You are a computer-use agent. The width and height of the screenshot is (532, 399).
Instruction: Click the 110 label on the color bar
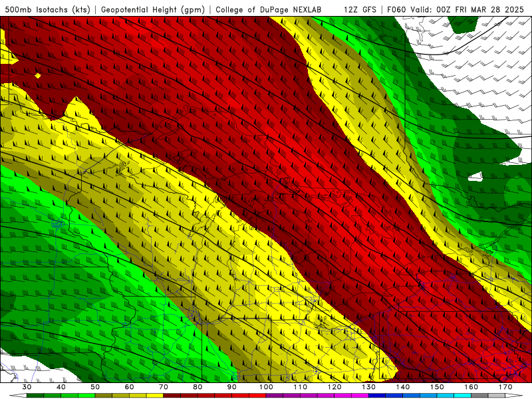301,387
